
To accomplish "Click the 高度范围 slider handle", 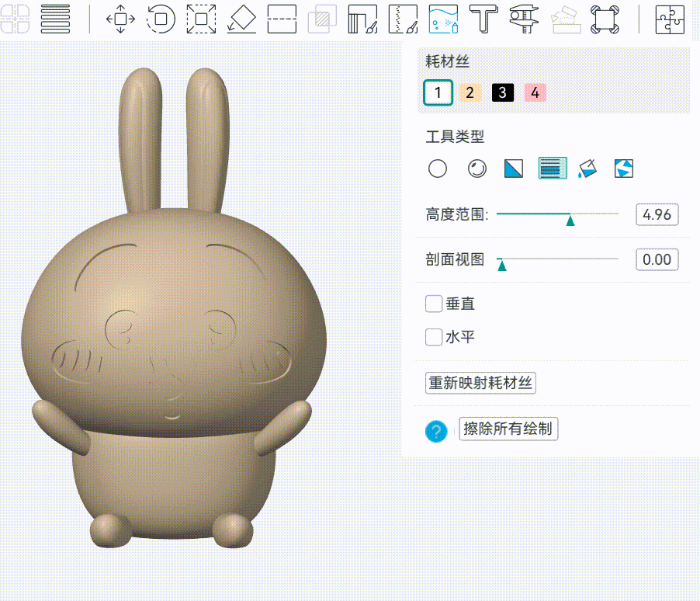I will point(570,221).
